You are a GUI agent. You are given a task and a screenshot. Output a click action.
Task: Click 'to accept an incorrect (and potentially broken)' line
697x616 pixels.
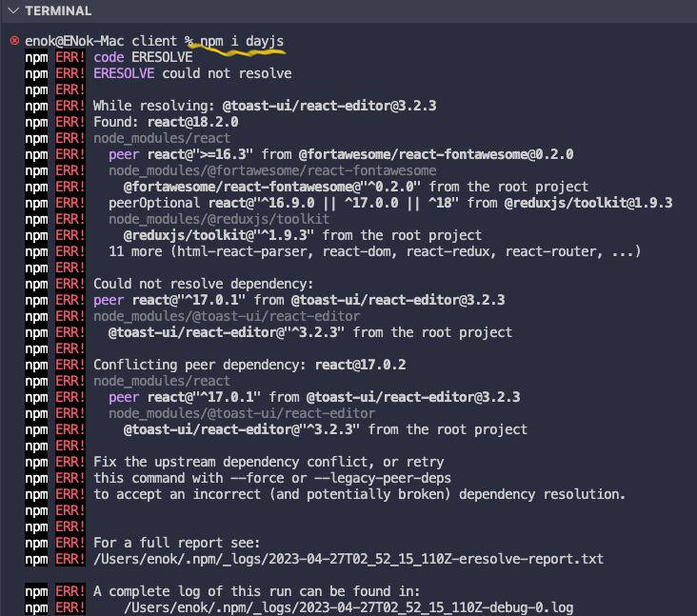coord(359,494)
